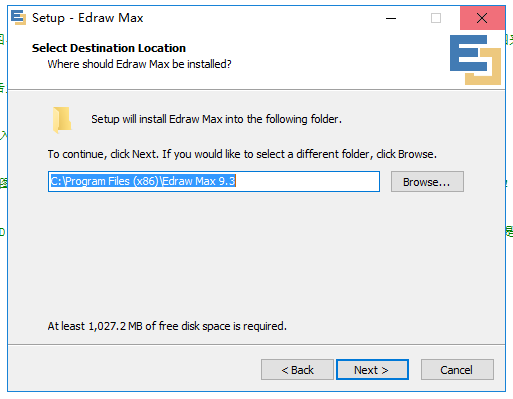The height and width of the screenshot is (399, 513).
Task: Click the Edraw Max title bar icon
Action: 18,17
